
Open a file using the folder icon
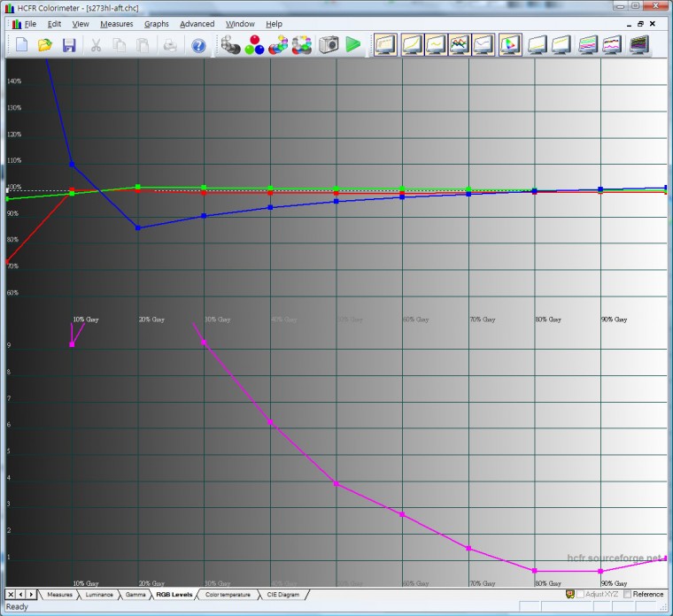(45, 44)
